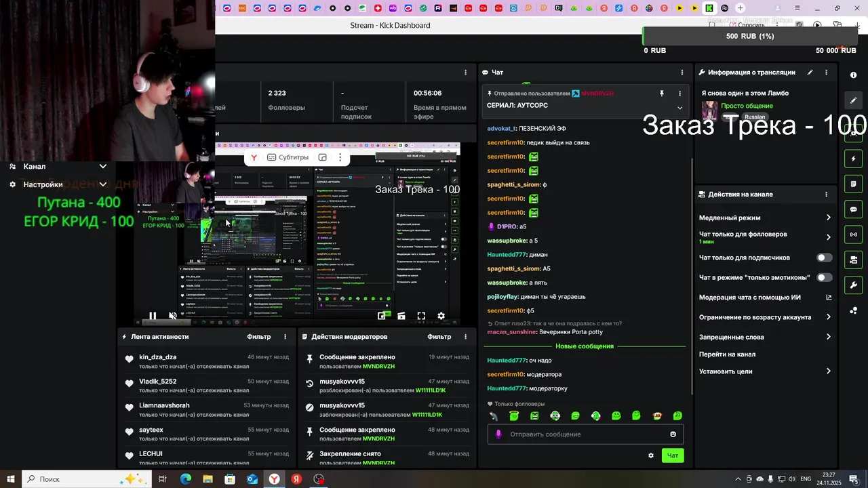Click the Stream - Kick Dashboard tab title
Viewport: 868px width, 488px height.
click(390, 26)
